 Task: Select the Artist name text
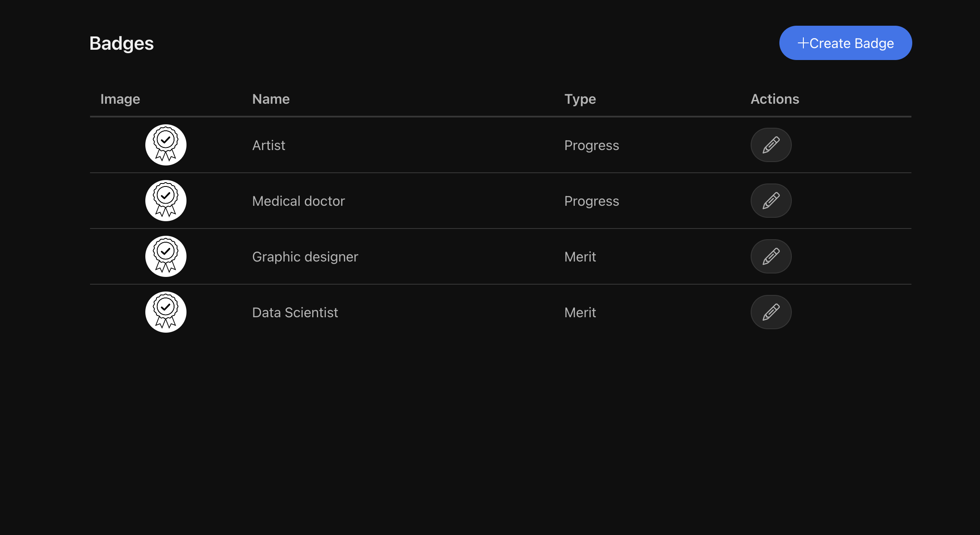tap(268, 145)
